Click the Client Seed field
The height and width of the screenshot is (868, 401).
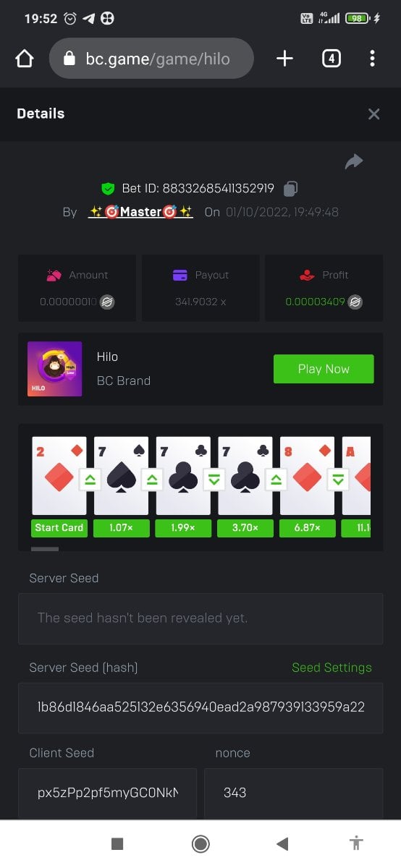click(x=107, y=793)
